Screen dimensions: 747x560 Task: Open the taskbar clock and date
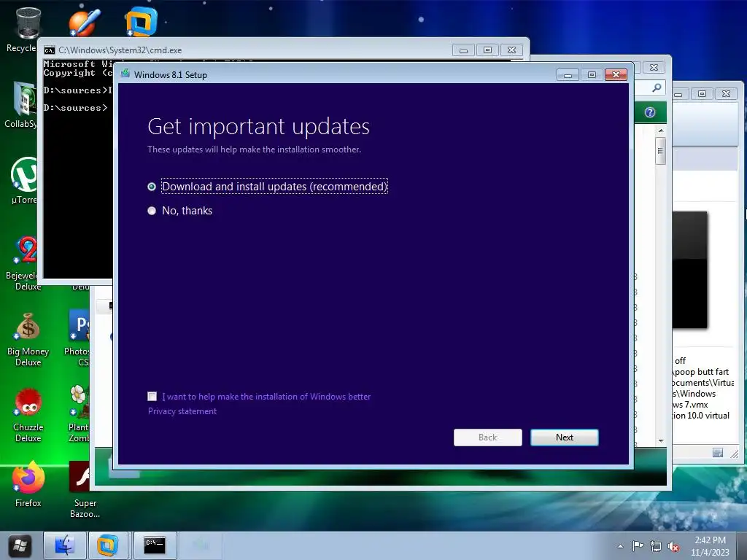point(710,546)
